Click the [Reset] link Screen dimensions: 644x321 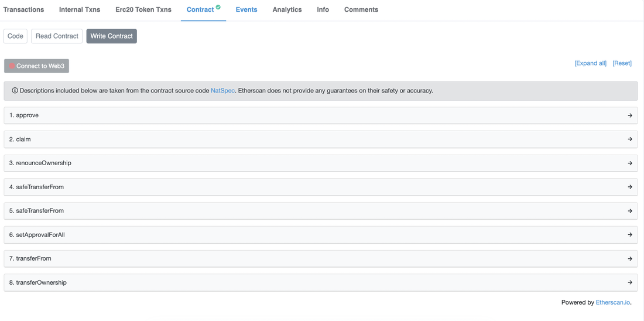[x=622, y=63]
